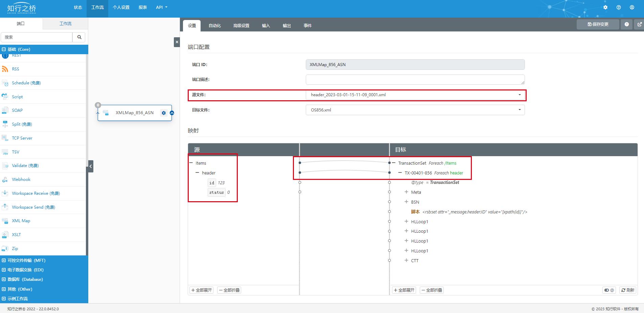Open the user account icon in header

(x=632, y=7)
